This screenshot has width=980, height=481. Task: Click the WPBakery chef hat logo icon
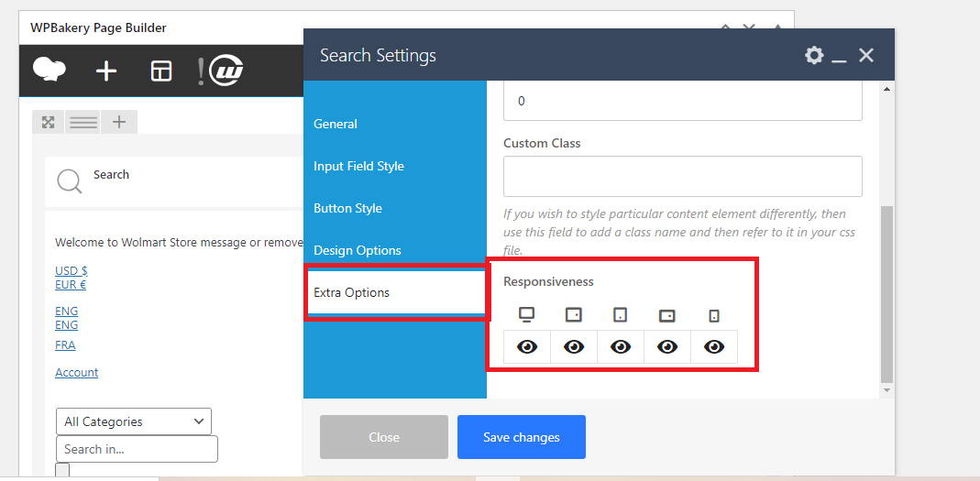point(50,71)
